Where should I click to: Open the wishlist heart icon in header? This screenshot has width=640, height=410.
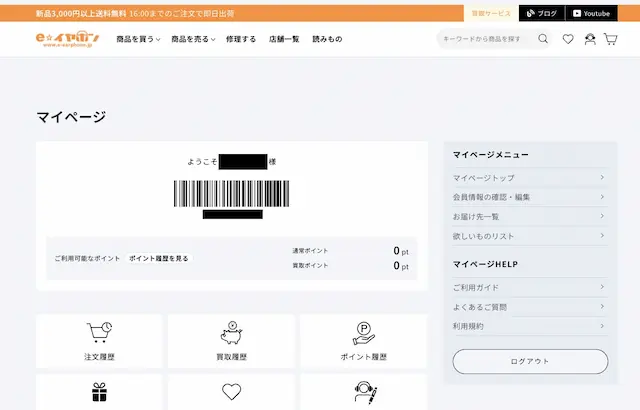[x=568, y=39]
